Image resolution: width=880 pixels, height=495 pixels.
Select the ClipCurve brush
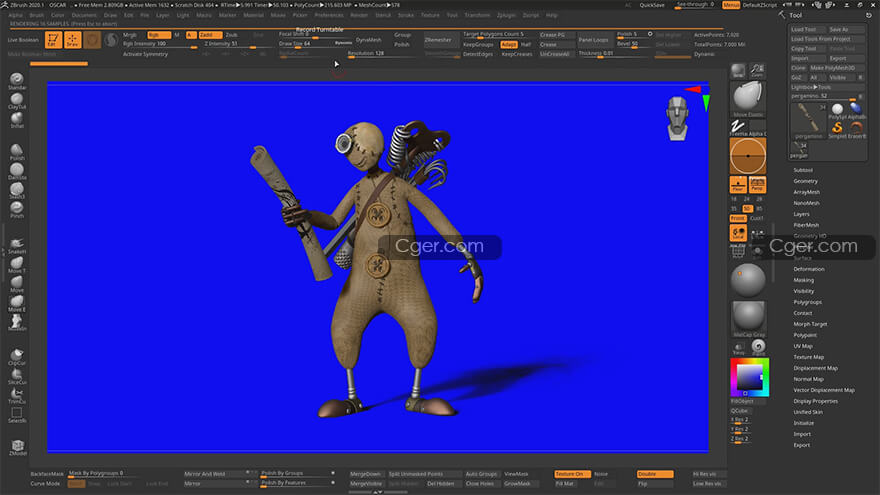[17, 356]
